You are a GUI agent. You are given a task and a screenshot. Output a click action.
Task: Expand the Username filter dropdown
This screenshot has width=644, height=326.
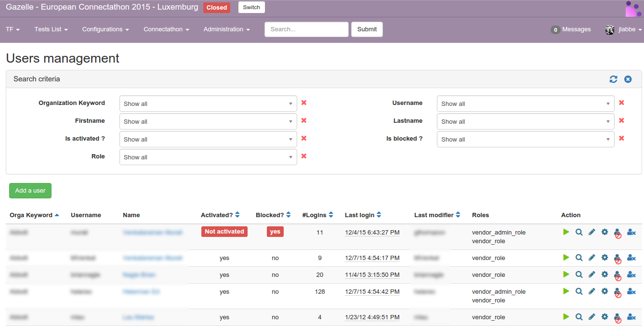click(x=525, y=104)
